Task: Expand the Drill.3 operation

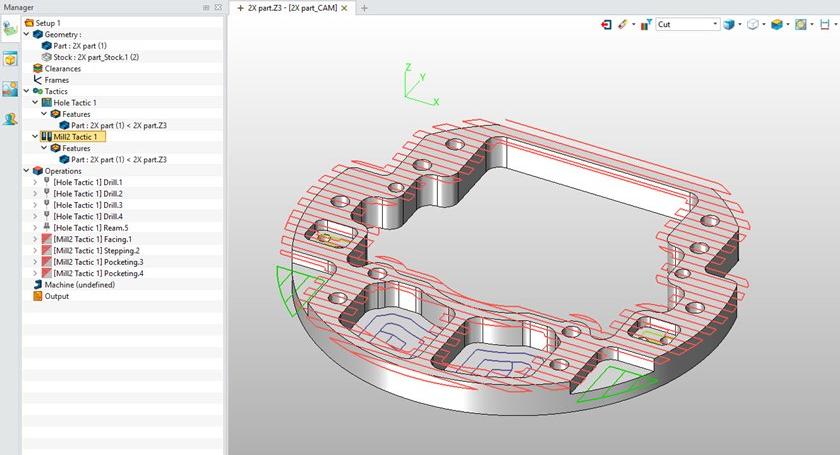Action: [x=35, y=205]
